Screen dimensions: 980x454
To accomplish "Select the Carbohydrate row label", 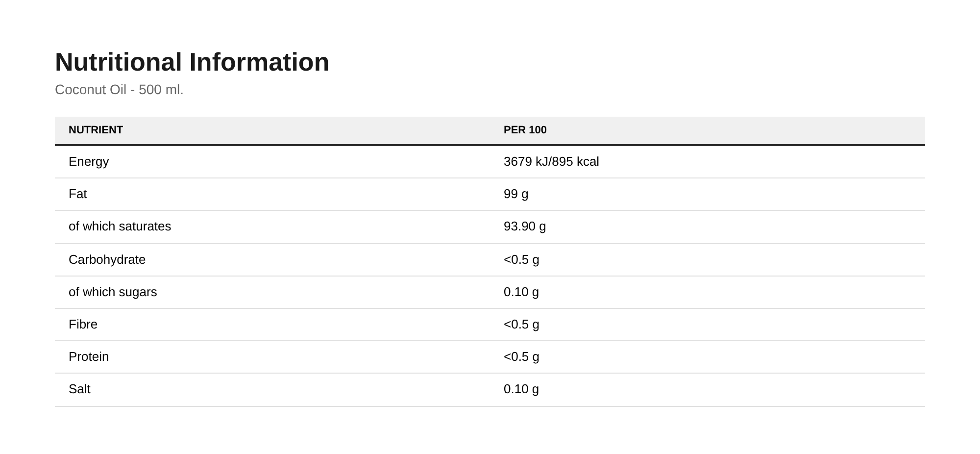I will click(107, 260).
